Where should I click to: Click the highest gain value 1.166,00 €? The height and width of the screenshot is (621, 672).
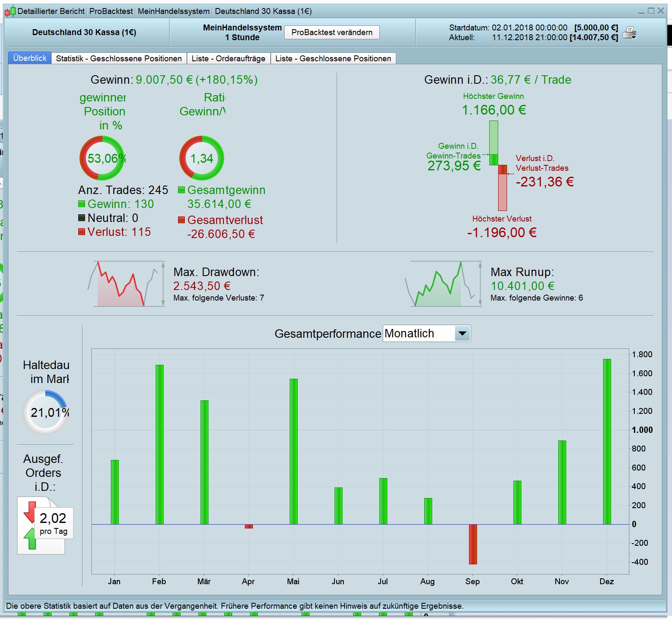tap(494, 110)
